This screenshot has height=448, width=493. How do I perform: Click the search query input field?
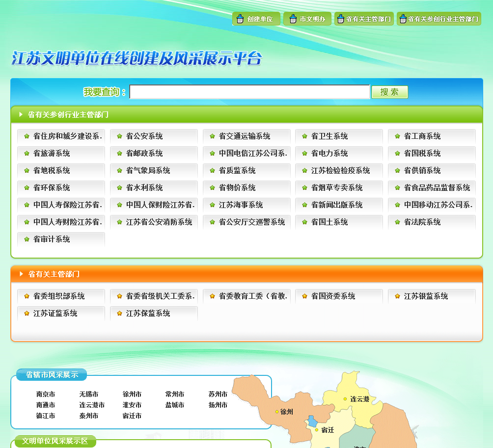[249, 92]
